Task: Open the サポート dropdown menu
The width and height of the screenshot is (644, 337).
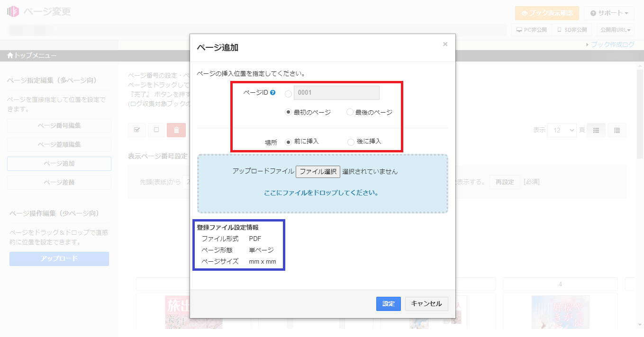Action: click(608, 13)
